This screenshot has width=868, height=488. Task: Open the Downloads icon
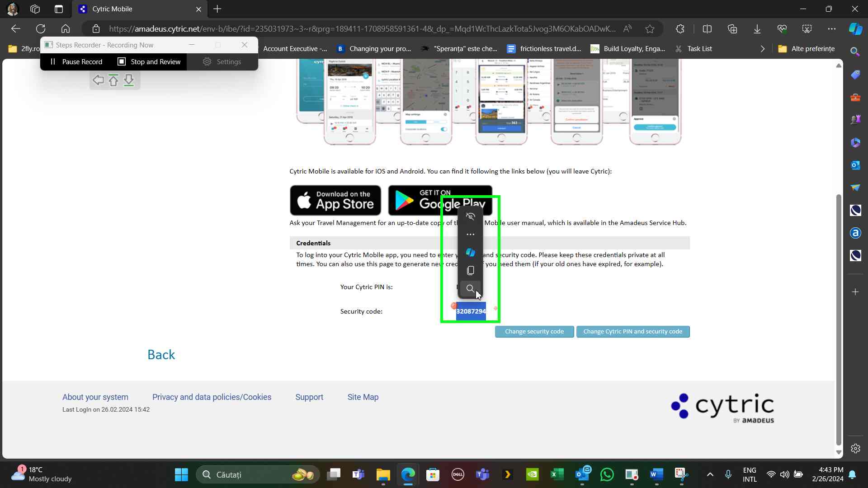757,29
